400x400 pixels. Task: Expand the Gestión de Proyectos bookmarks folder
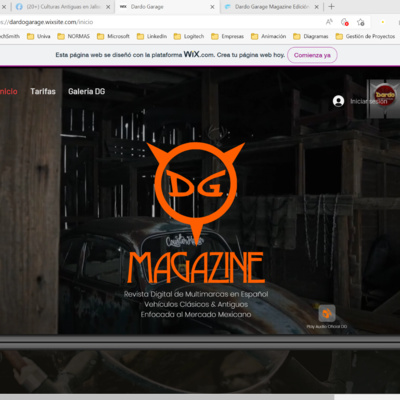tap(365, 36)
